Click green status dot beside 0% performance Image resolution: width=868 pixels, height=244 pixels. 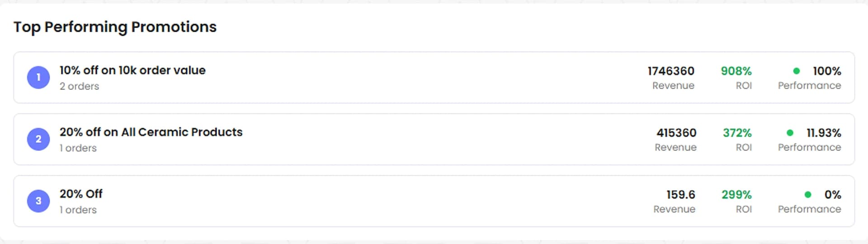[808, 195]
